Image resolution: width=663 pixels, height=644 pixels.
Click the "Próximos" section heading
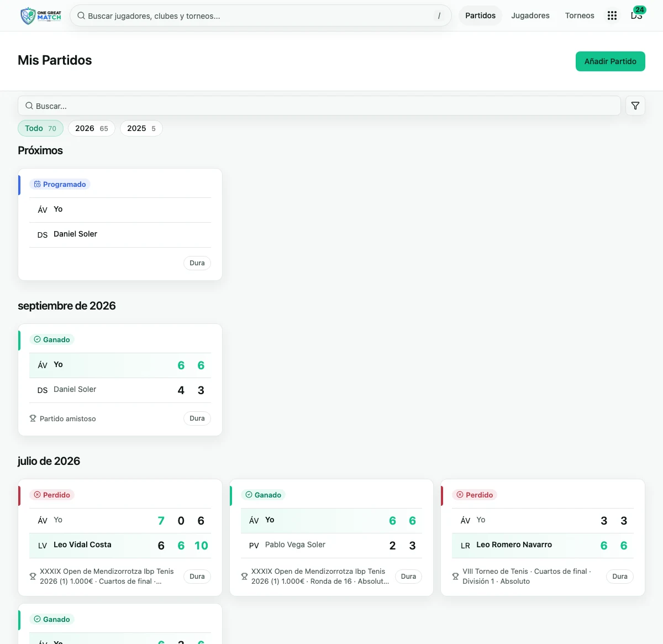[x=40, y=150]
